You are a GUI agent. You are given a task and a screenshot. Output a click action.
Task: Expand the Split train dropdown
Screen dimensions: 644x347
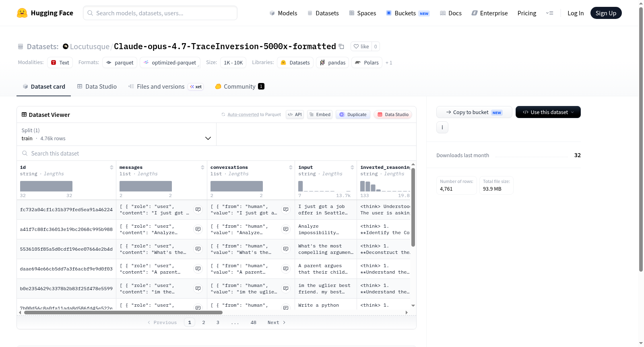(x=116, y=134)
